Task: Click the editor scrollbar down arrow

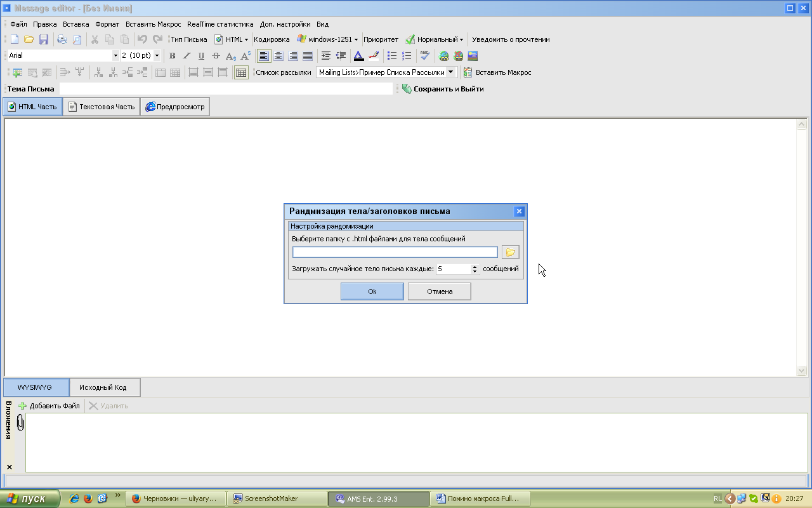Action: 802,371
